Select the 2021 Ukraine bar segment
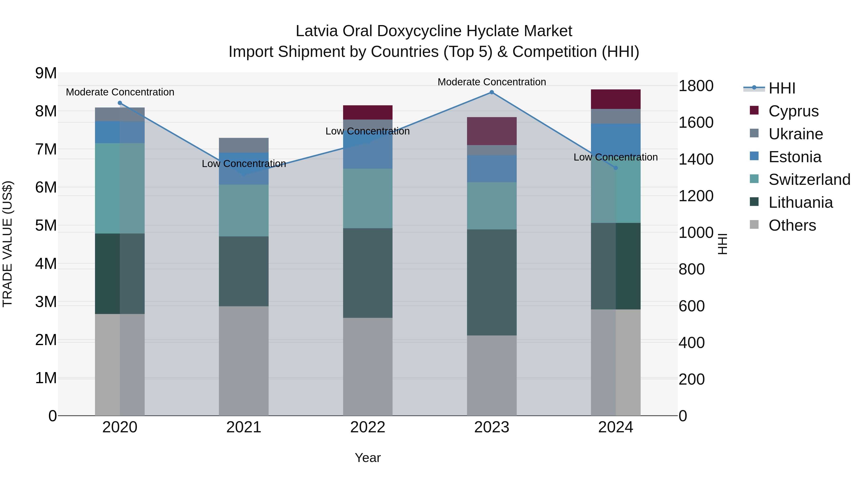 coord(244,145)
